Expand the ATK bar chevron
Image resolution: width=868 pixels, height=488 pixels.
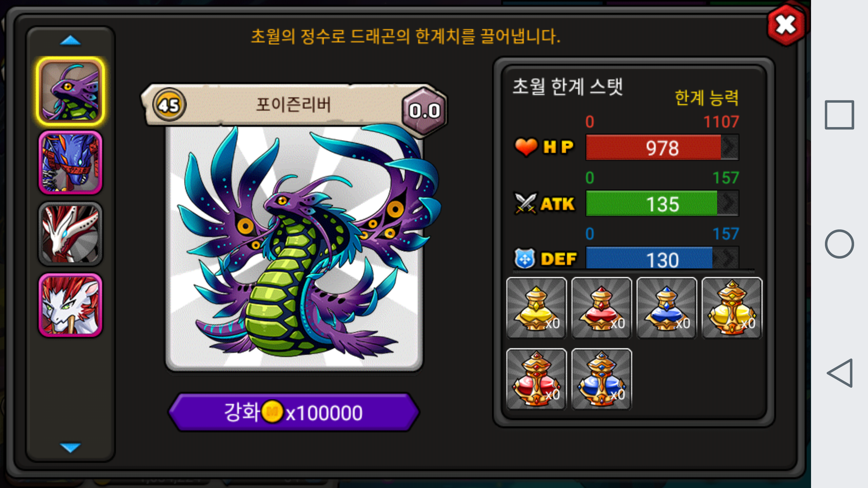click(x=728, y=203)
